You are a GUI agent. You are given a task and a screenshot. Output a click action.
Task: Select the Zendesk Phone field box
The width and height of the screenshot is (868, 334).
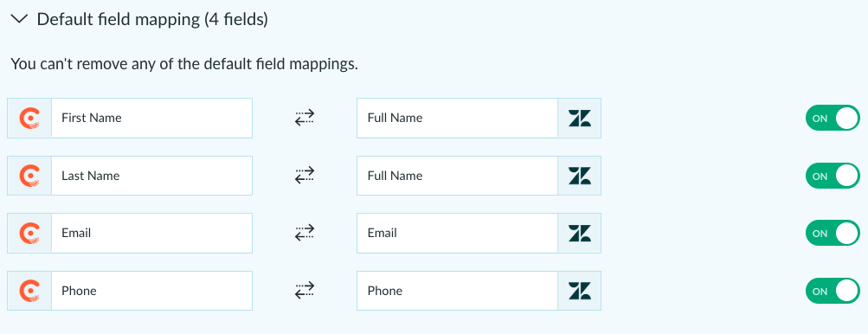pyautogui.click(x=479, y=291)
